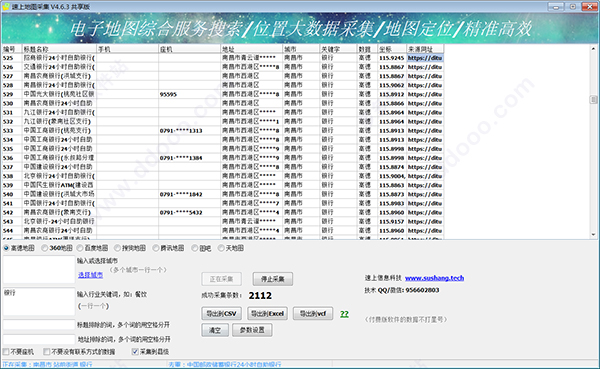The height and width of the screenshot is (369, 600).
Task: Click the 导出到vcf button
Action: 313,313
